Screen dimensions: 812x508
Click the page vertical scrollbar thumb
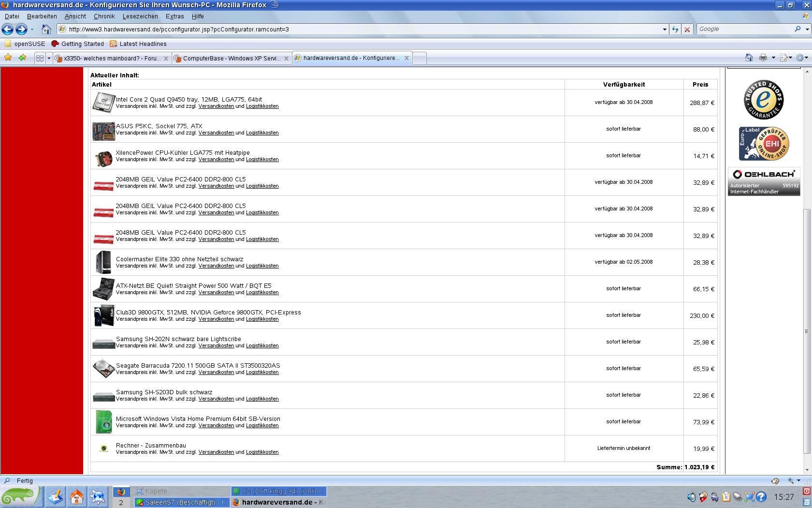(806, 331)
